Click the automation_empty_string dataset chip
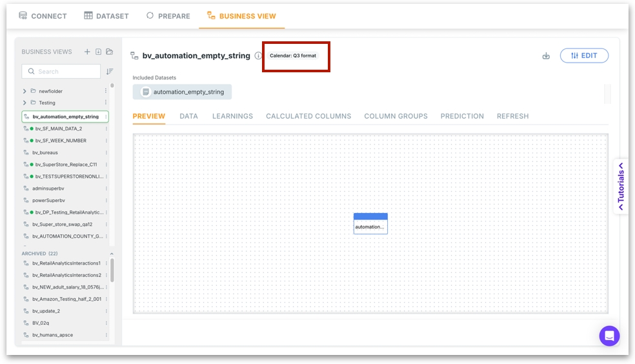This screenshot has width=635, height=364. click(x=183, y=92)
